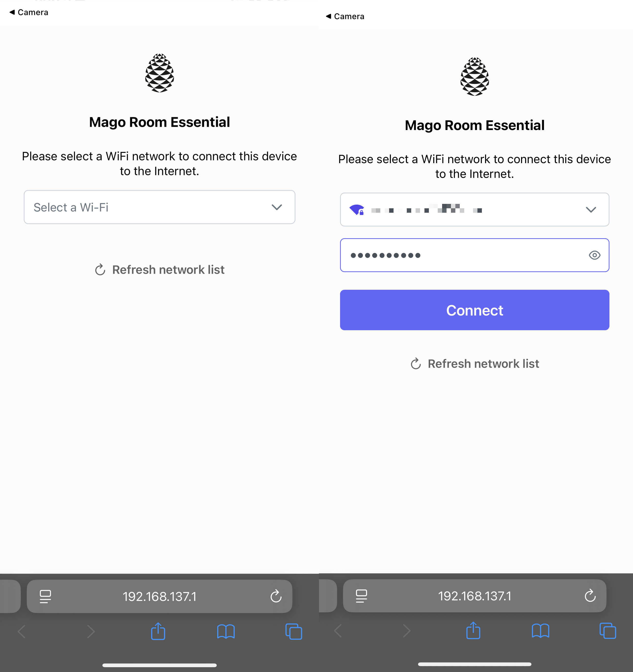Click Refresh network list below Connect button
The width and height of the screenshot is (633, 672).
click(x=475, y=364)
